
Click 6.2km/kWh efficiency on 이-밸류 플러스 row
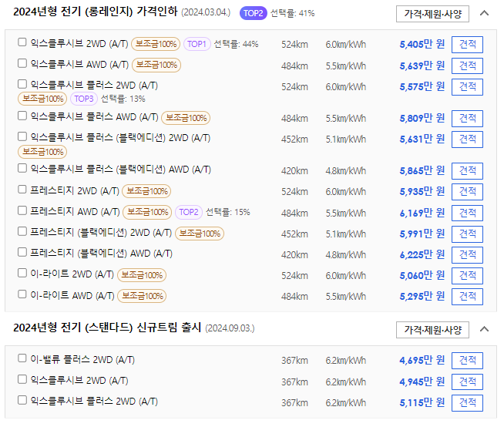click(345, 361)
